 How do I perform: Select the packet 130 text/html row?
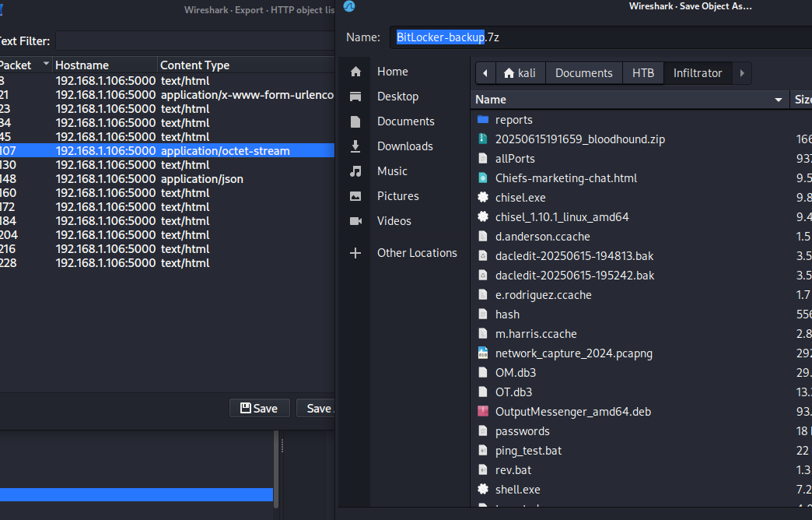click(166, 165)
